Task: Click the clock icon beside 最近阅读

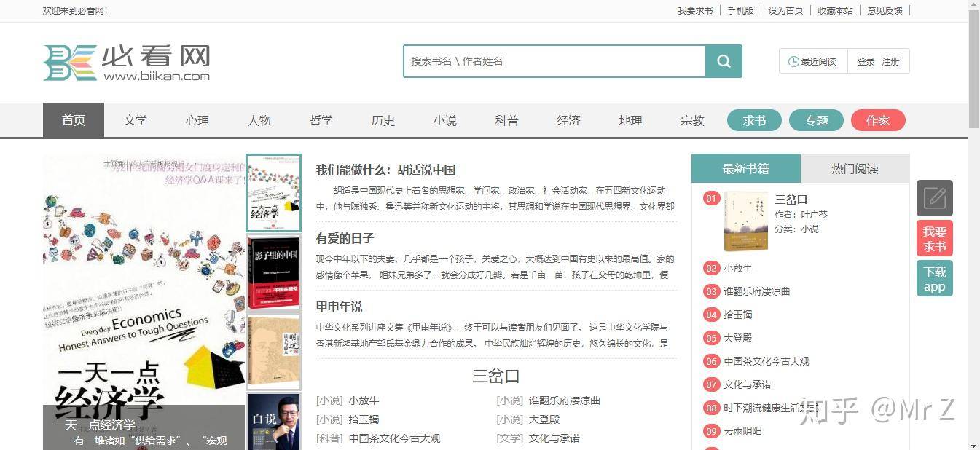Action: 793,62
